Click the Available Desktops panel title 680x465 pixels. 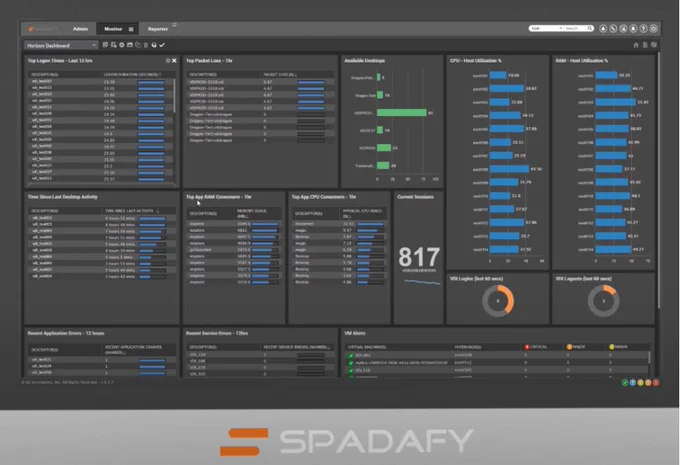(364, 61)
